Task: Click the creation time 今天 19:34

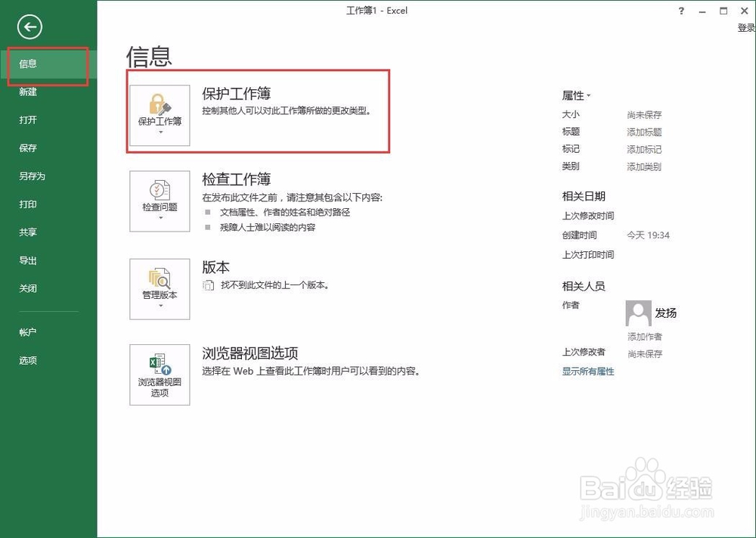Action: click(648, 235)
